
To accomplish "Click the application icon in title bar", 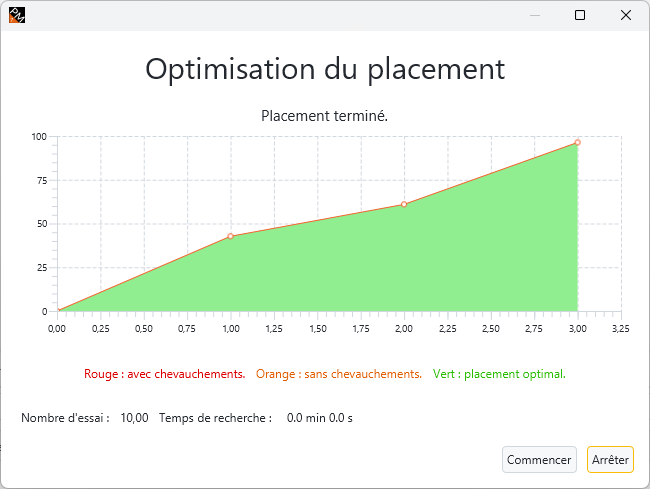I will pos(16,15).
